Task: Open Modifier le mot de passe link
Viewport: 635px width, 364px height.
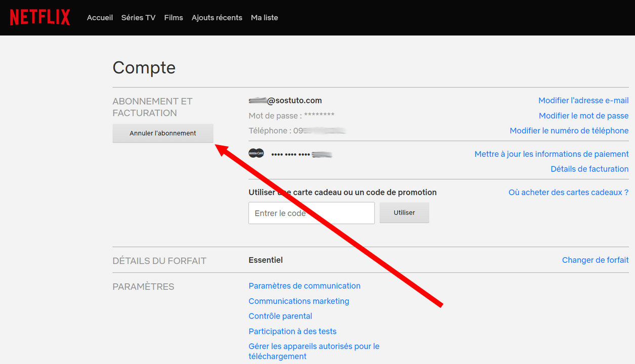Action: 584,116
